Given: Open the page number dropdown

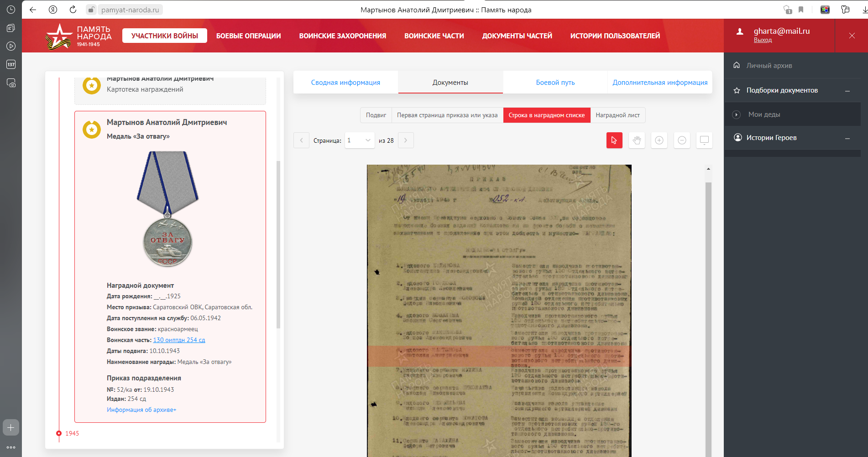Looking at the screenshot, I should point(359,140).
